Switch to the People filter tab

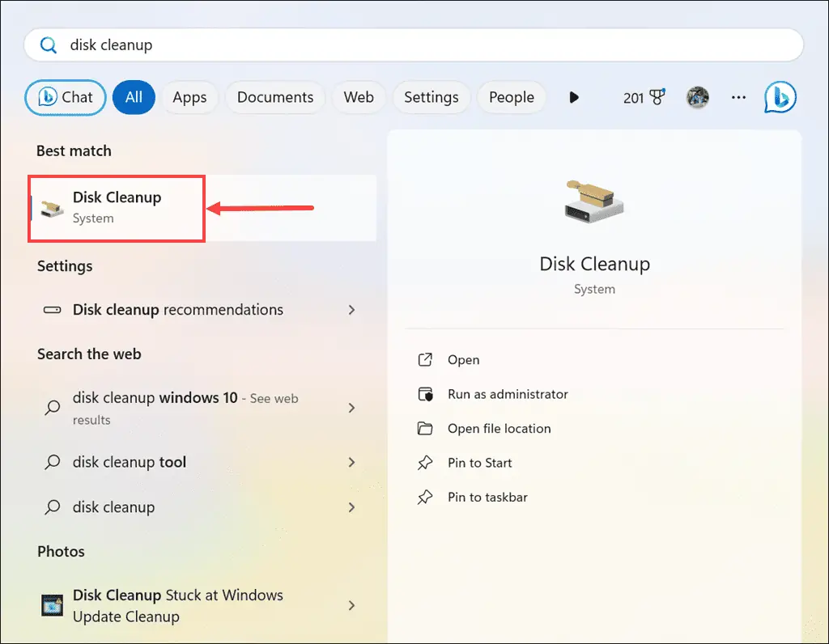tap(512, 97)
